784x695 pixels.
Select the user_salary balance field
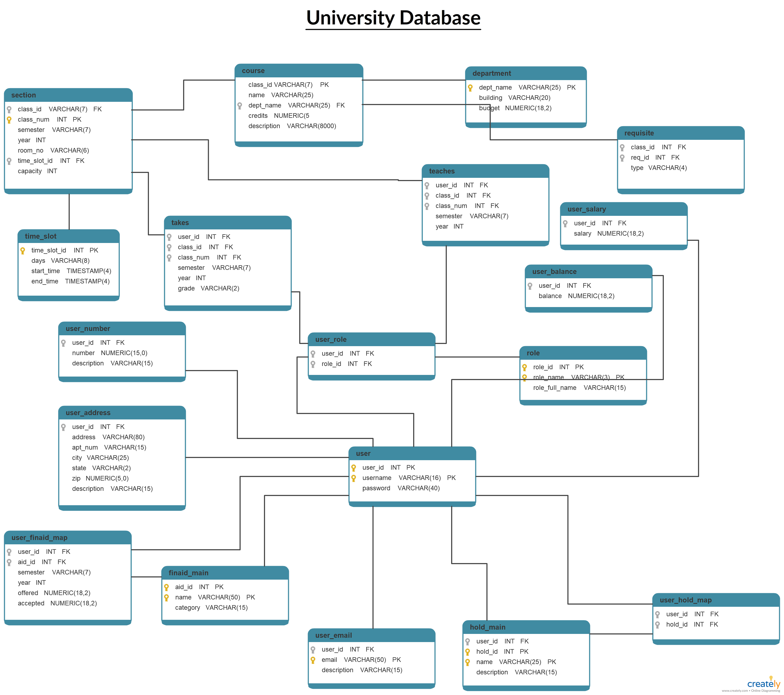pos(12,1)
